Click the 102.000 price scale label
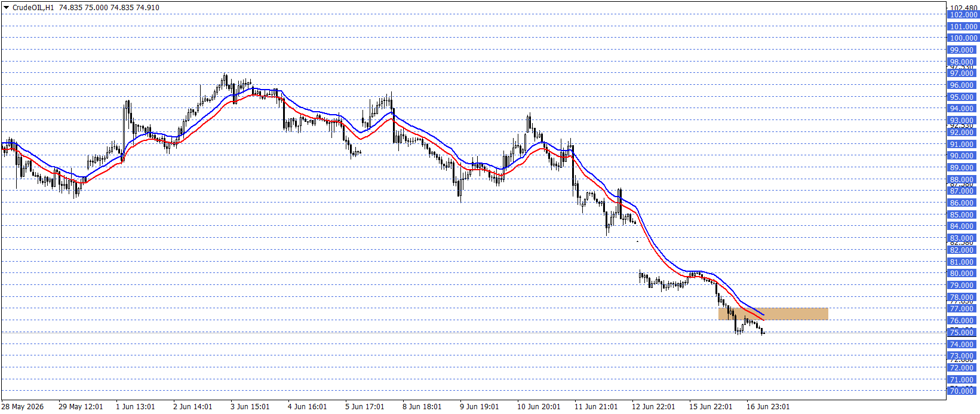 click(963, 15)
